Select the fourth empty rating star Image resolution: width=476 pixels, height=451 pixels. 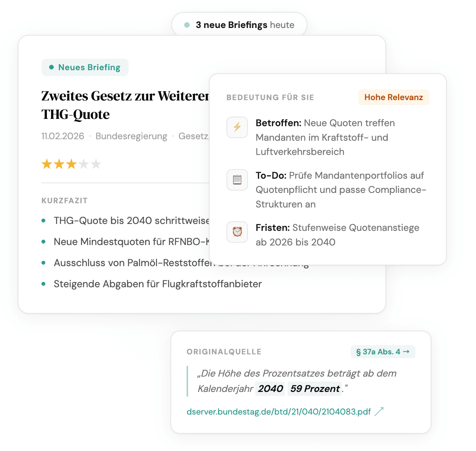[84, 164]
